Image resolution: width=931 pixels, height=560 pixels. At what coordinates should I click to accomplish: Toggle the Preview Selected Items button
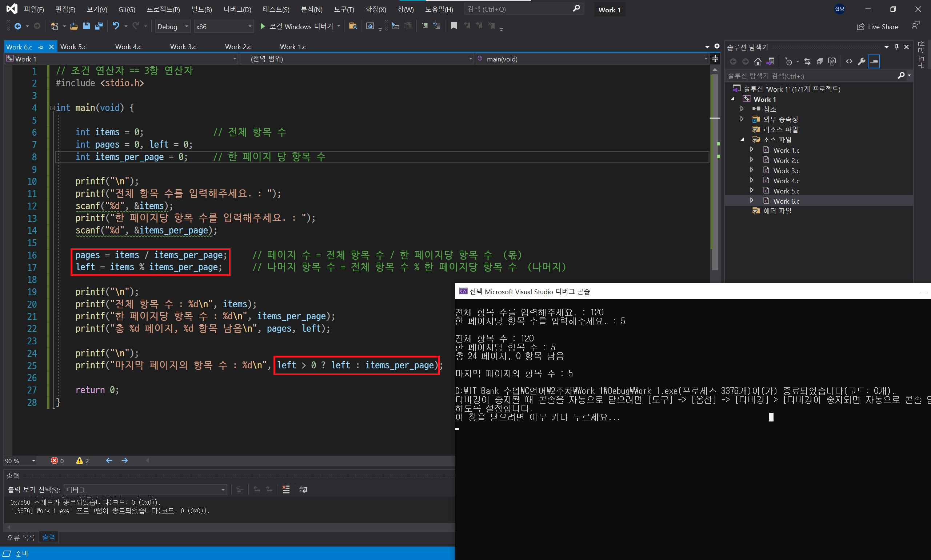click(874, 61)
